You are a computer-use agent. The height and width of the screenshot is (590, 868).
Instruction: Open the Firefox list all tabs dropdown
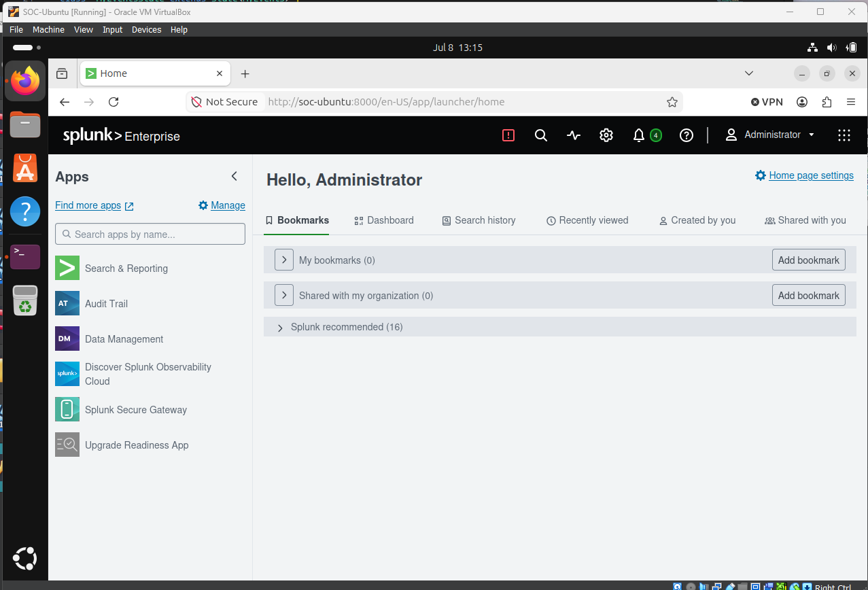749,73
